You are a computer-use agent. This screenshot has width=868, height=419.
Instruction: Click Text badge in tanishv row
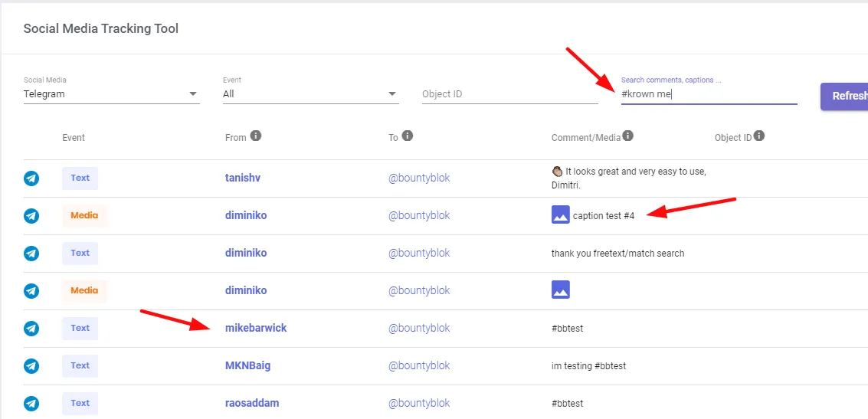tap(80, 178)
